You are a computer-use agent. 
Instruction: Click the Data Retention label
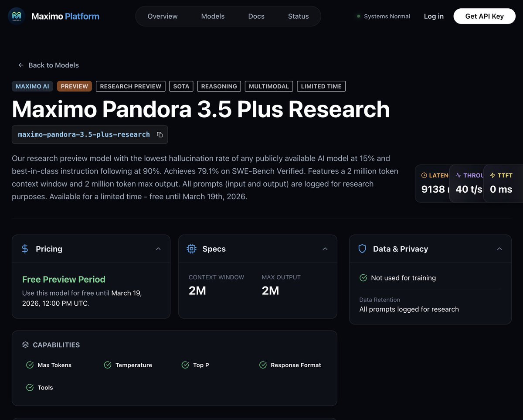[x=380, y=300]
